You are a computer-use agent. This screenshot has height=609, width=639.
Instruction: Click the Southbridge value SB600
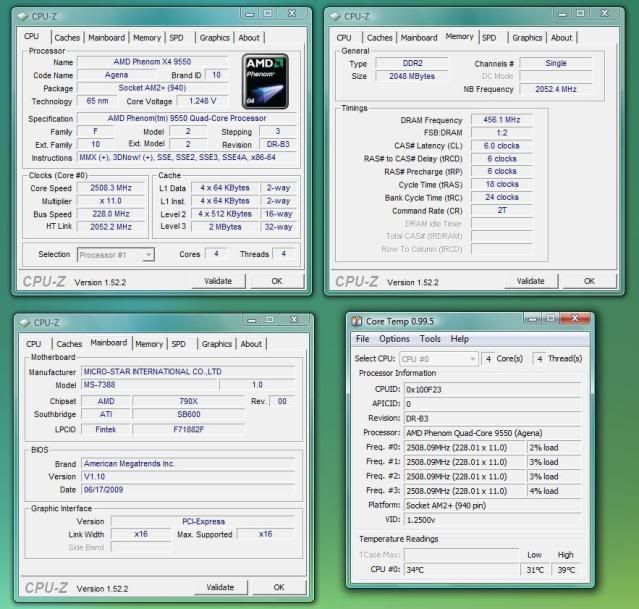coord(189,414)
